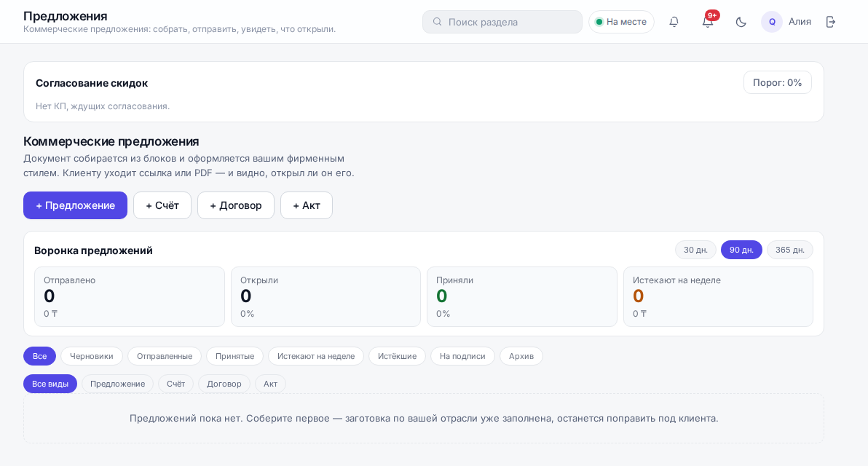Image resolution: width=868 pixels, height=466 pixels.
Task: Select the 'Все виды' type filter
Action: click(x=50, y=384)
